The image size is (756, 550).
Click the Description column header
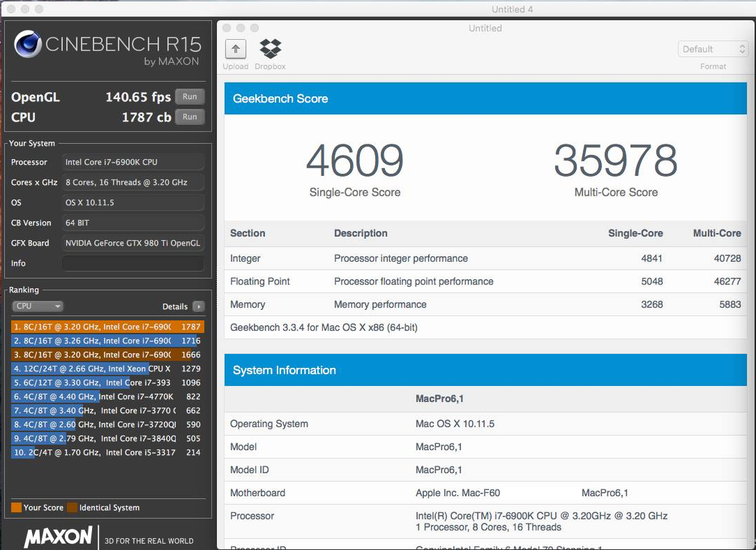pos(361,233)
